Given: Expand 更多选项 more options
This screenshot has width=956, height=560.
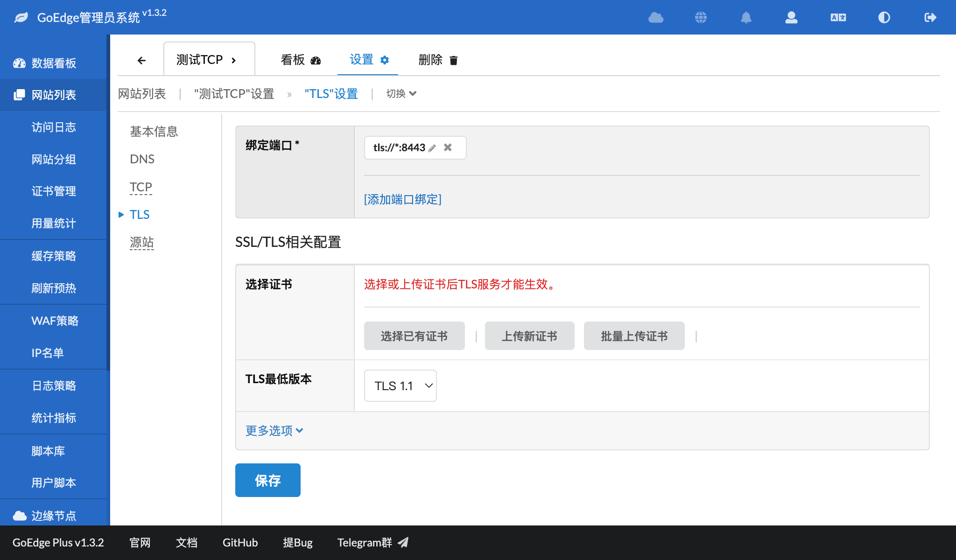Looking at the screenshot, I should pos(274,430).
